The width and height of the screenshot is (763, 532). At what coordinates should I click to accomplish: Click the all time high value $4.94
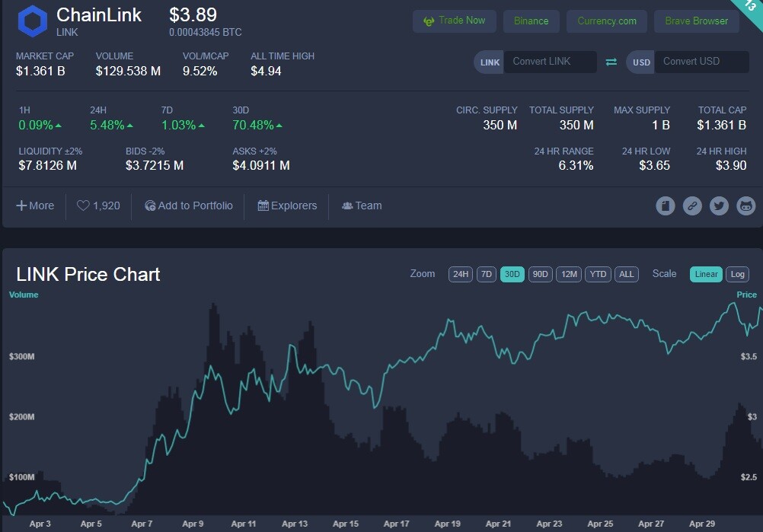click(x=266, y=71)
